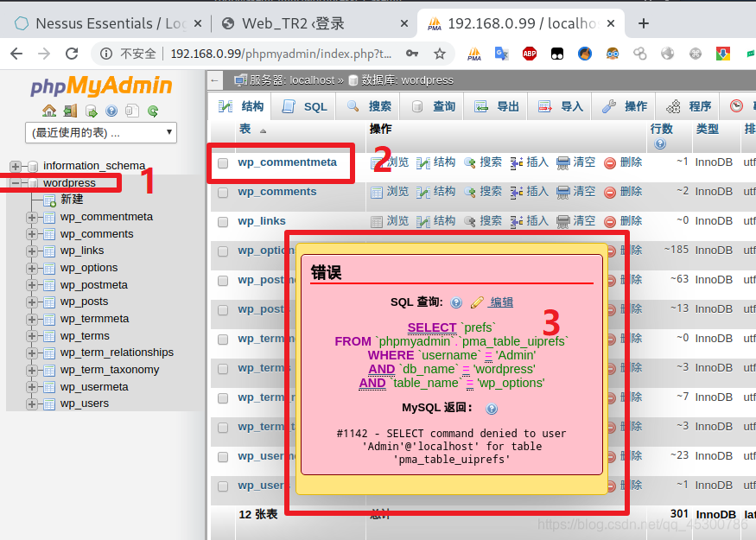Tick the wp_usermeta row checkbox
This screenshot has height=540, width=756.
coord(223,456)
